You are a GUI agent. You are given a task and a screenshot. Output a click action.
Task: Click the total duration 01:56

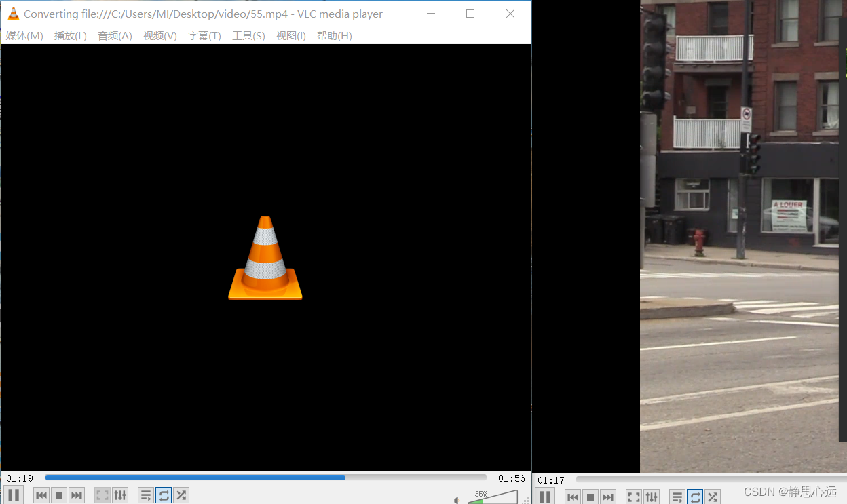coord(511,478)
